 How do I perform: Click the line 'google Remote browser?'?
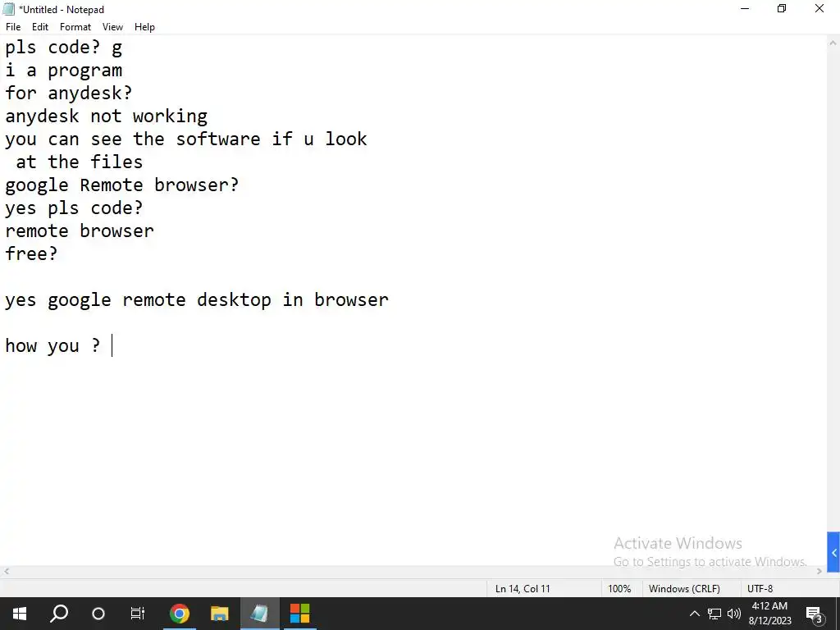pos(121,185)
